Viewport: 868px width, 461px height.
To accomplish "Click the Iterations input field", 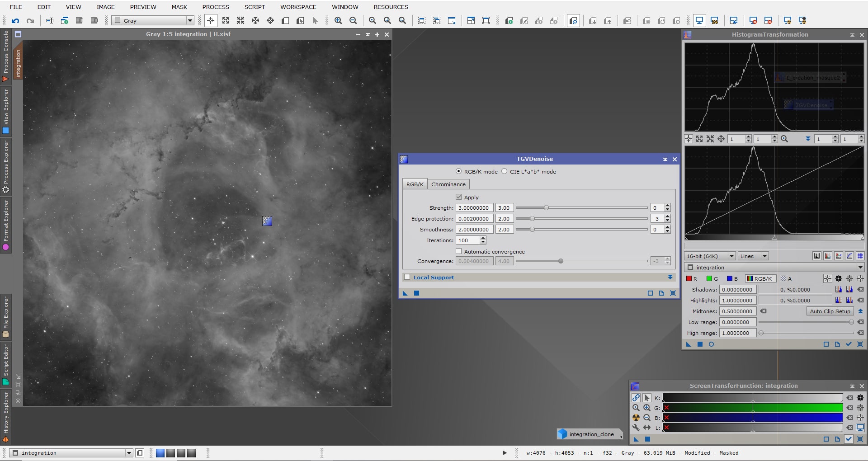I will click(468, 240).
